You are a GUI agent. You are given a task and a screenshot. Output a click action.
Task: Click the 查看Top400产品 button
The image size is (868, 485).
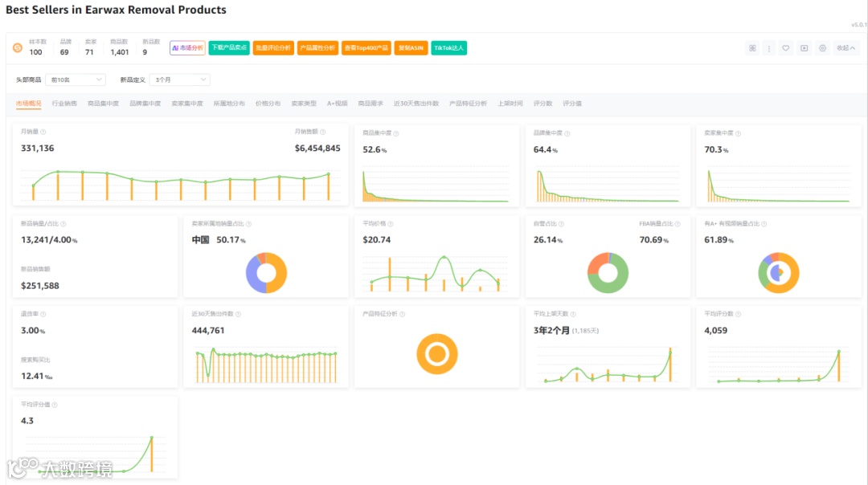(x=366, y=48)
